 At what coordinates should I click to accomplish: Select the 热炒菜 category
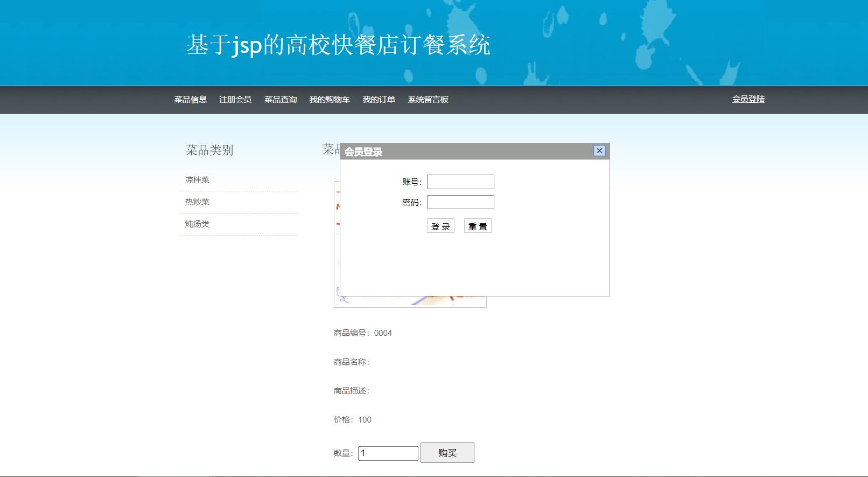coord(198,202)
